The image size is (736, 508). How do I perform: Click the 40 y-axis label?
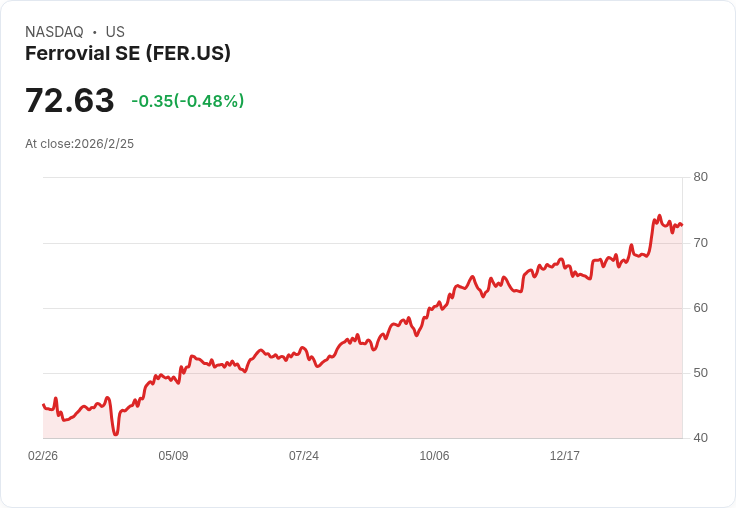click(700, 438)
